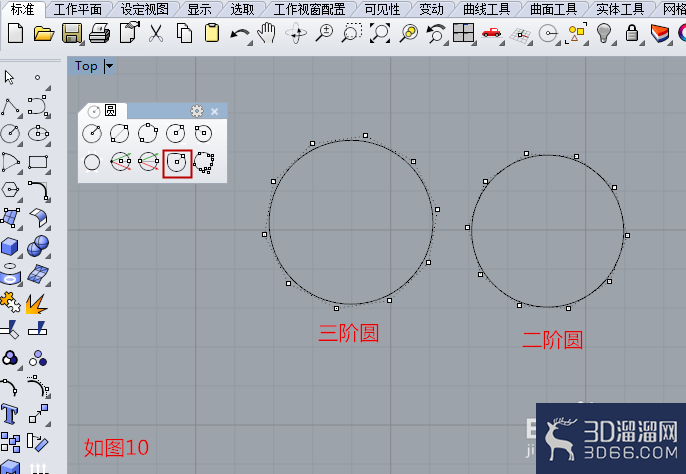This screenshot has height=474, width=686.
Task: Select the Rectangle tool
Action: click(x=38, y=162)
